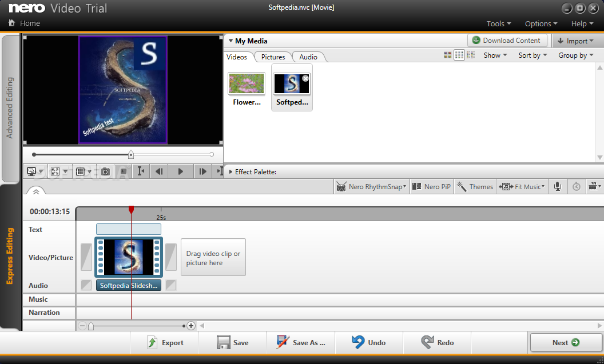
Task: Zoom out timeline with minus icon
Action: (82, 326)
